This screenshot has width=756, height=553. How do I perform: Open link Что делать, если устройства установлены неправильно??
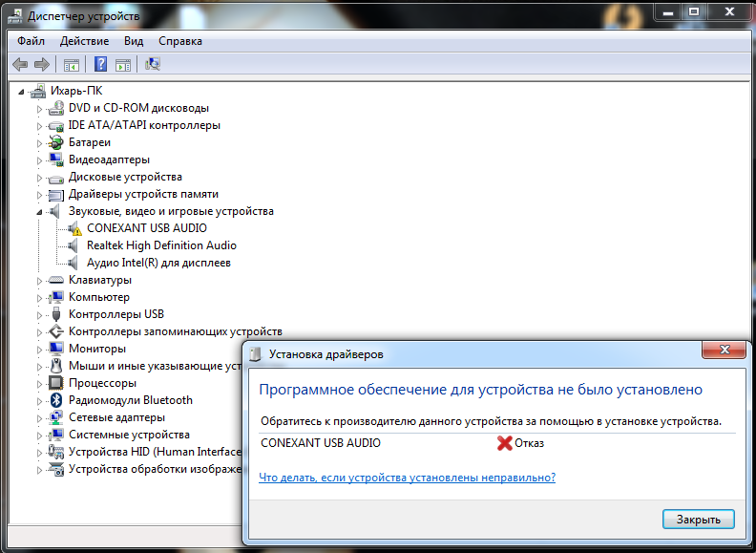coord(407,478)
